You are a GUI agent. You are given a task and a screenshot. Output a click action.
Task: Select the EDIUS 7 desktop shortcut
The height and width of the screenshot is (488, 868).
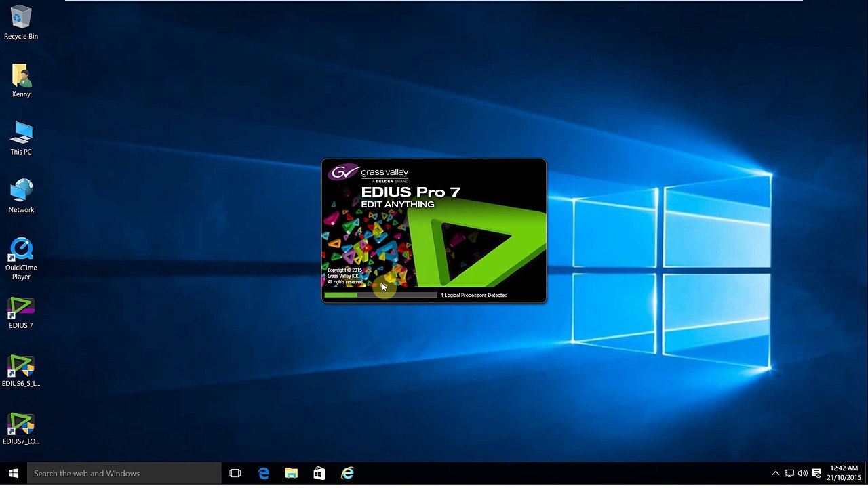point(21,313)
